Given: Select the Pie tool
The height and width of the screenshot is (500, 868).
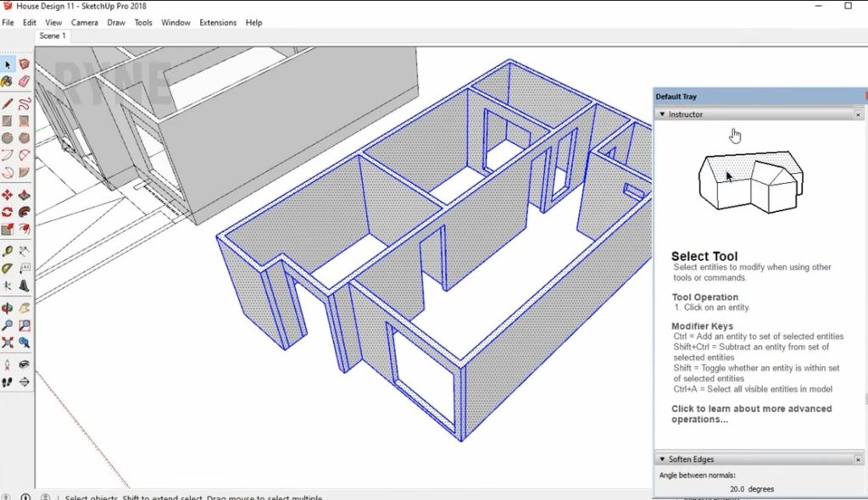Looking at the screenshot, I should [x=24, y=172].
